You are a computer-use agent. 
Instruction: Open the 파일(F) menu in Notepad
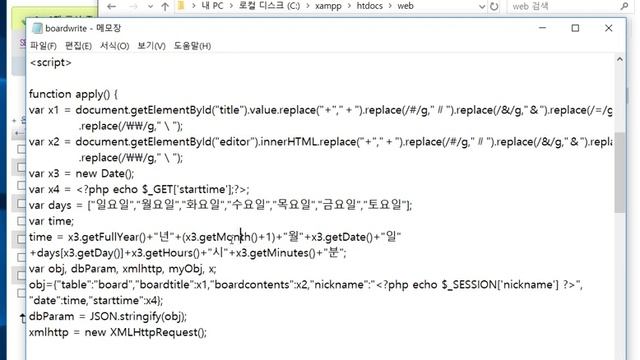43,46
